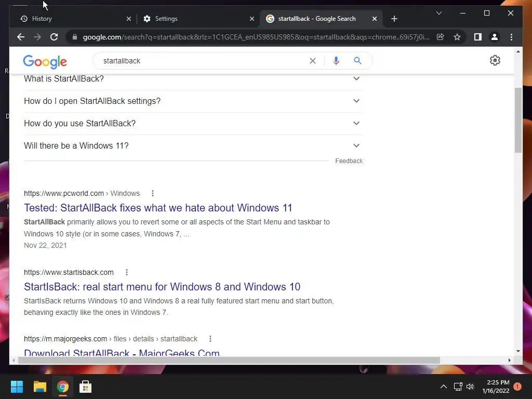Image resolution: width=532 pixels, height=399 pixels.
Task: Click the address bar URL
Action: point(256,37)
